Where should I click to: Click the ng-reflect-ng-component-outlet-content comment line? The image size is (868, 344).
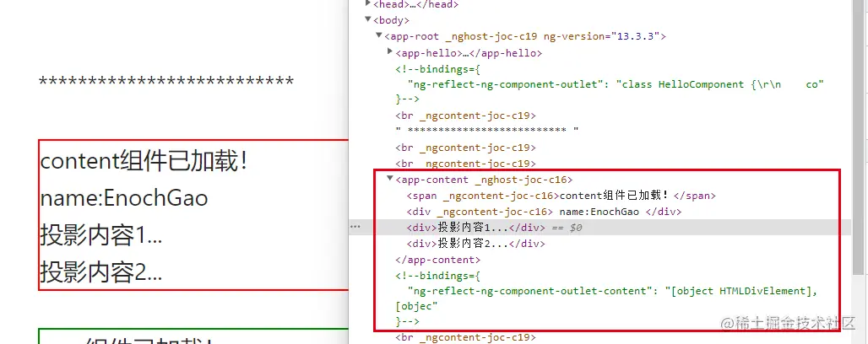tap(611, 291)
